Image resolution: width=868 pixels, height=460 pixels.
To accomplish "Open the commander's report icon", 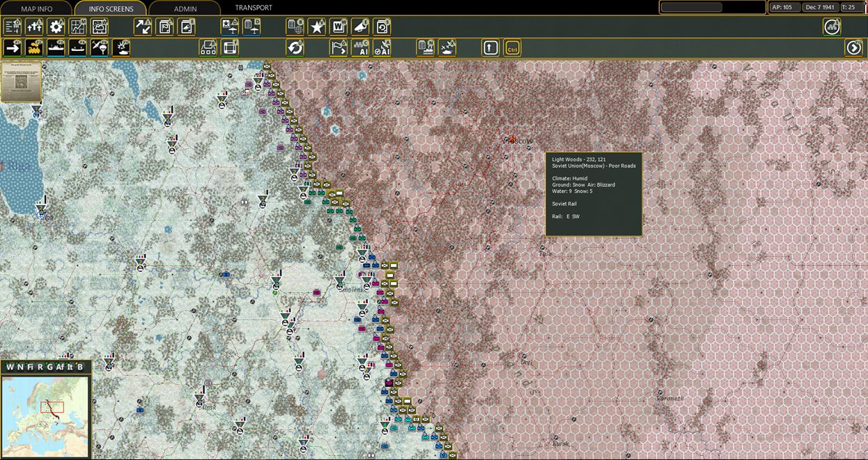I will point(165,27).
